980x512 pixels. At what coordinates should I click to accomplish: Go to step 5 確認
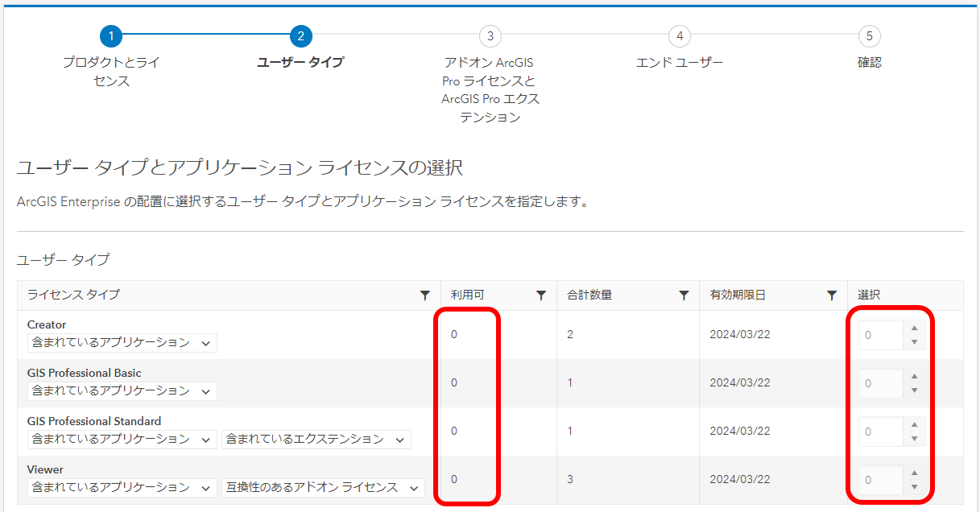(869, 36)
